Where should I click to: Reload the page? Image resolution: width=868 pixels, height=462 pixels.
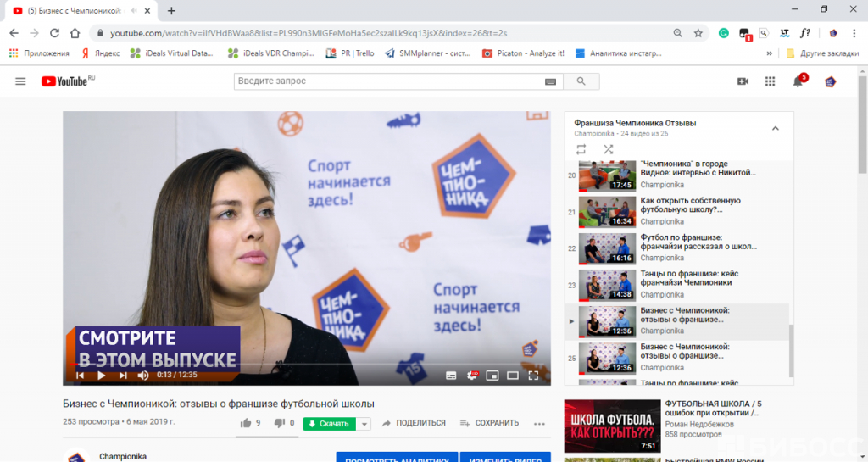click(x=54, y=33)
